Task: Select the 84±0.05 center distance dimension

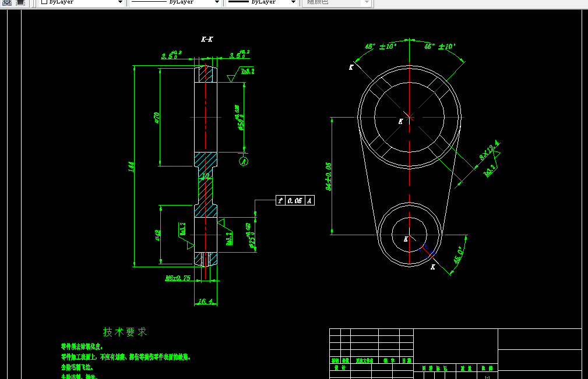Action: (329, 176)
